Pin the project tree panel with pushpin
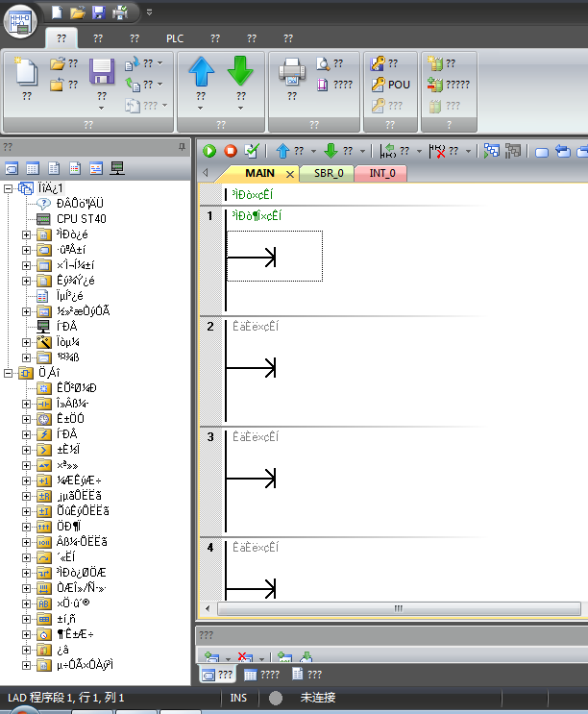The image size is (588, 714). coord(182,147)
